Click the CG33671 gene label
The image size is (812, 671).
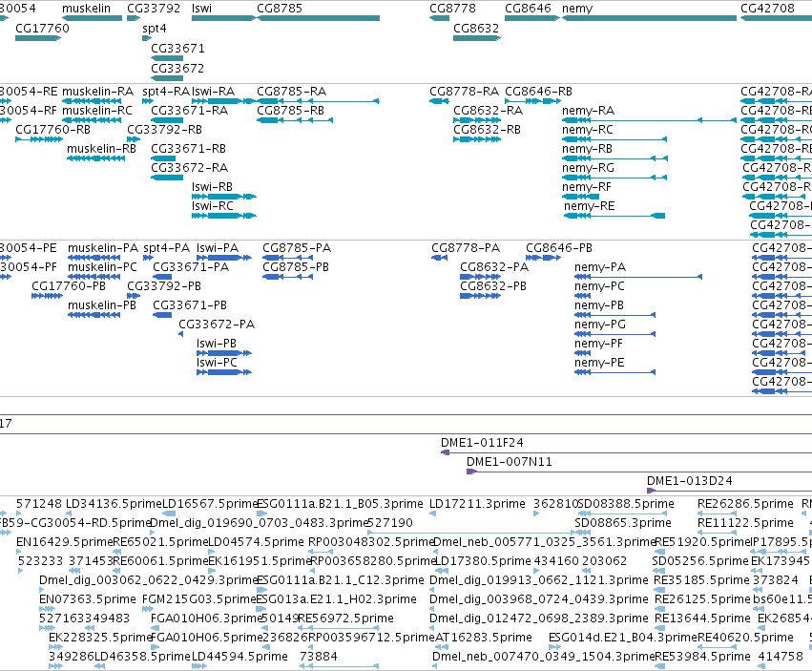tap(177, 49)
